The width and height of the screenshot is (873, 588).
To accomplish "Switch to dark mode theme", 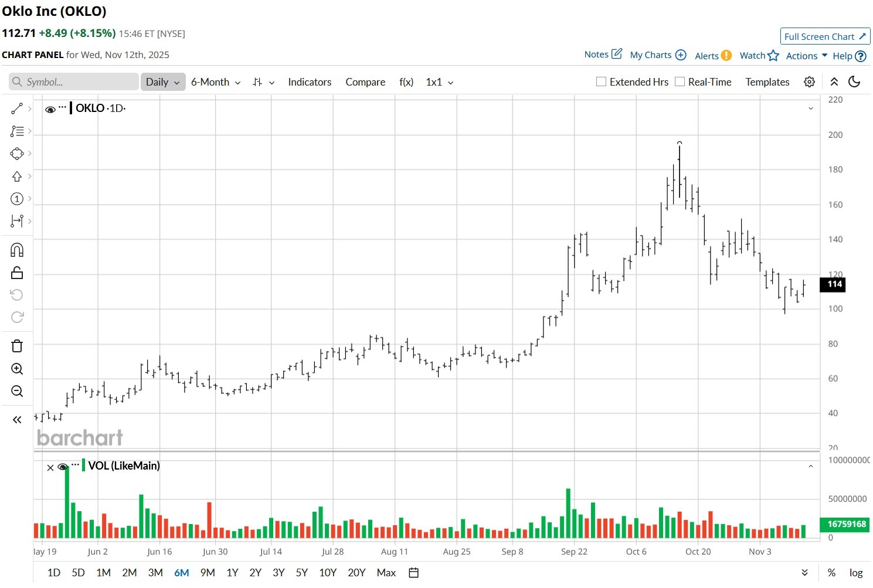I will pyautogui.click(x=854, y=82).
